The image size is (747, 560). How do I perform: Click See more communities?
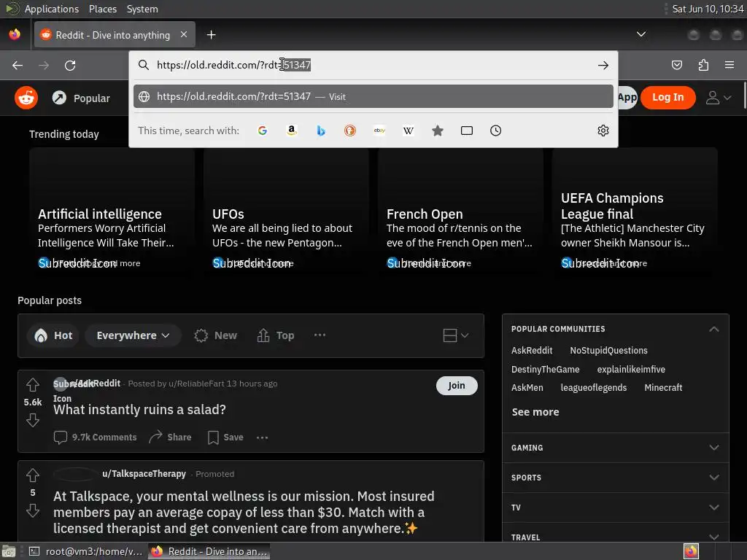click(535, 412)
